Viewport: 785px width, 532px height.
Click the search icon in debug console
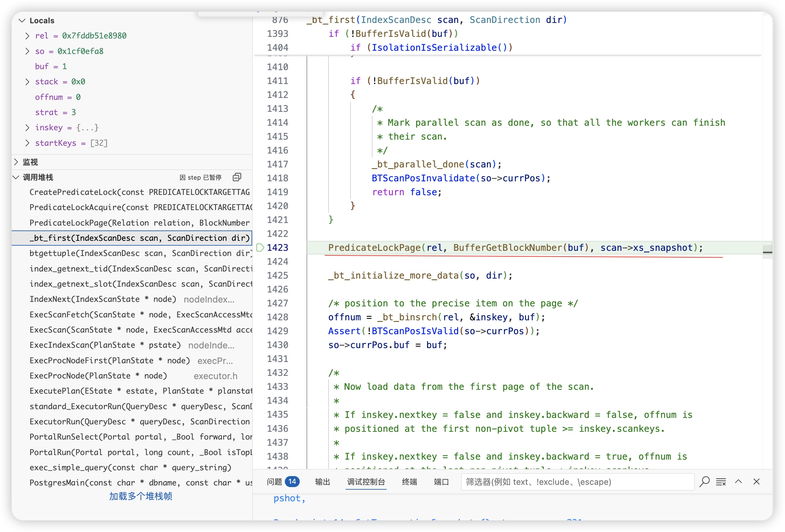pyautogui.click(x=704, y=481)
